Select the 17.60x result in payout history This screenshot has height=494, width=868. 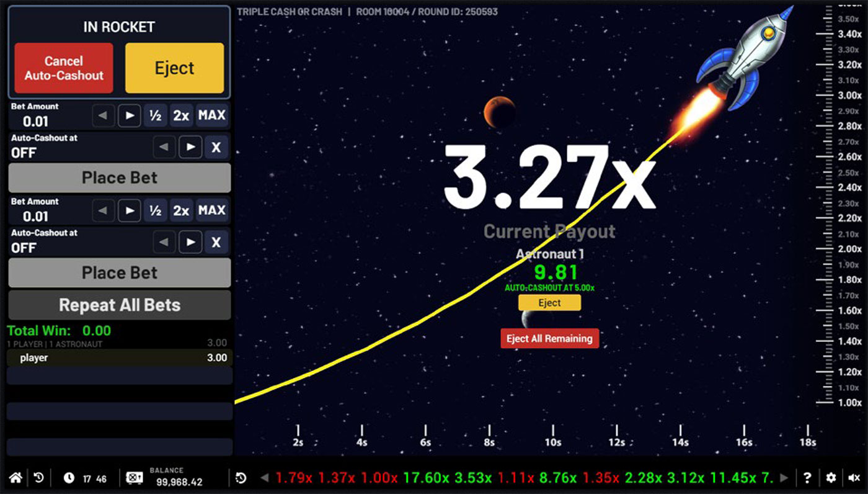tap(426, 478)
